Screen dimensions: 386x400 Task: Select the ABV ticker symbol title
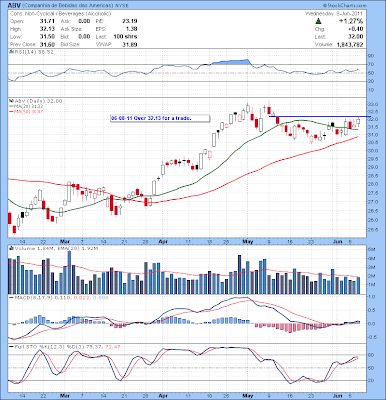tap(13, 6)
